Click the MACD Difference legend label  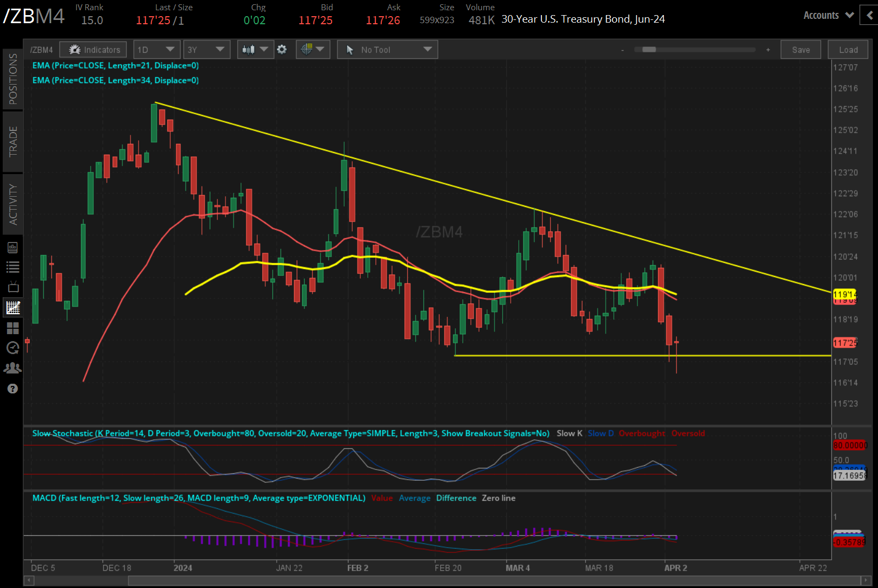tap(456, 498)
